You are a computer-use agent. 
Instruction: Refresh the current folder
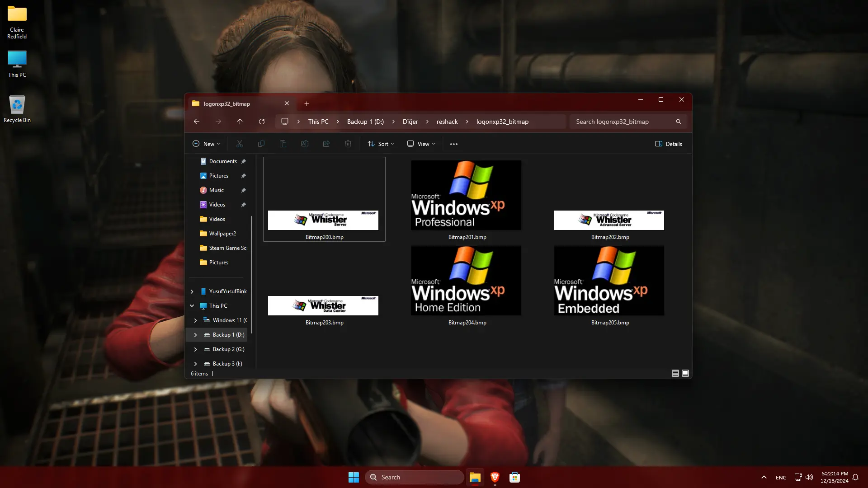262,122
